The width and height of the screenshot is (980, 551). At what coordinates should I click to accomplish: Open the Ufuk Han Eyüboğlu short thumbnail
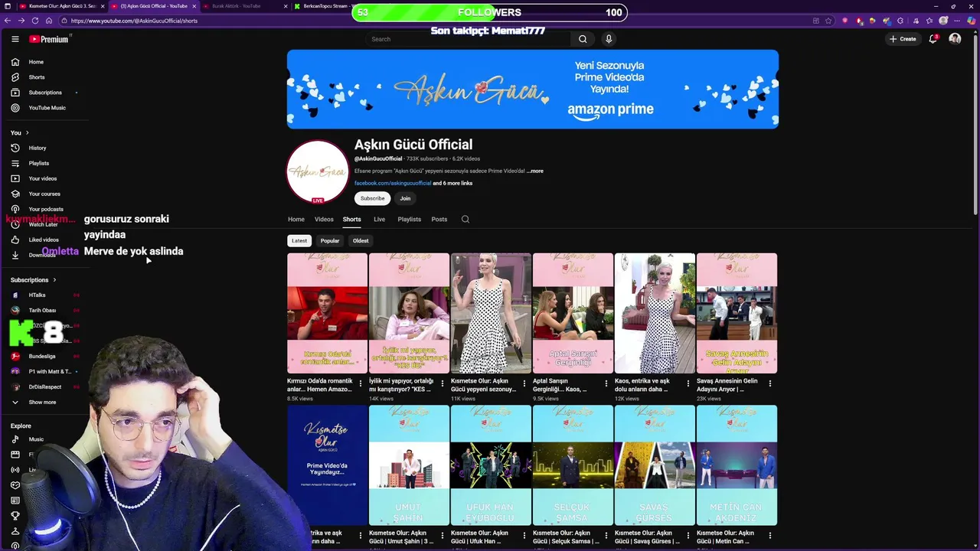point(491,465)
